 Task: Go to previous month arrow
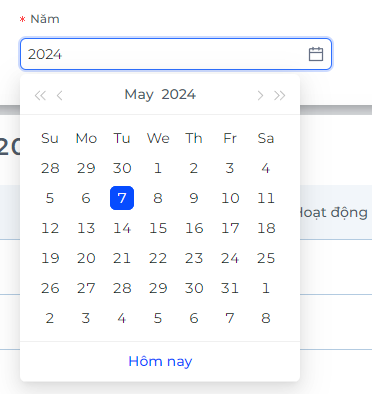[60, 95]
